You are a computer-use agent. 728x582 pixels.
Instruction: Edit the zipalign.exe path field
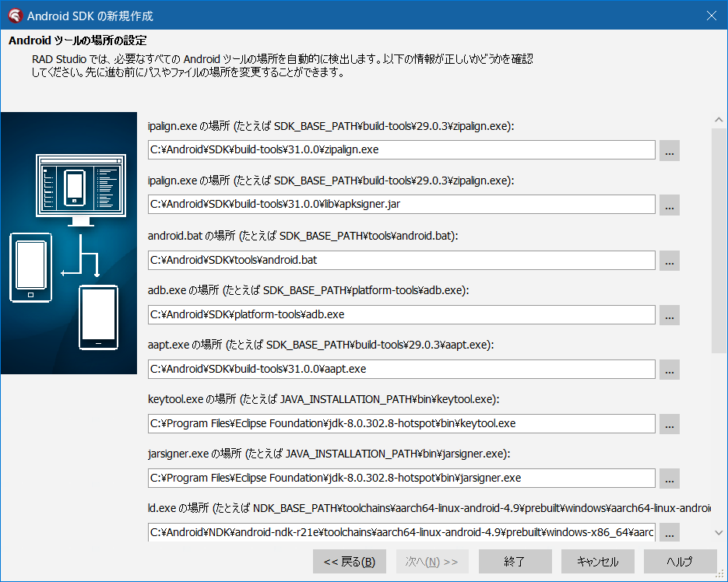click(x=402, y=150)
